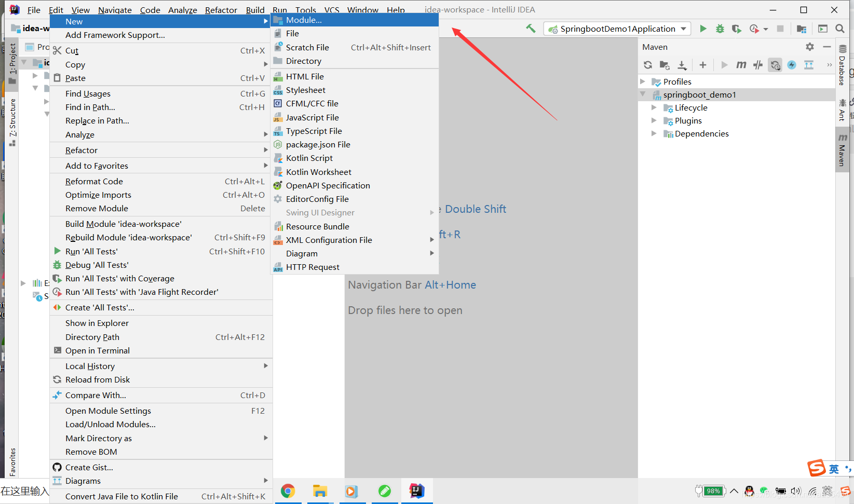
Task: Click IntelliJ IDEA taskbar icon
Action: (416, 491)
